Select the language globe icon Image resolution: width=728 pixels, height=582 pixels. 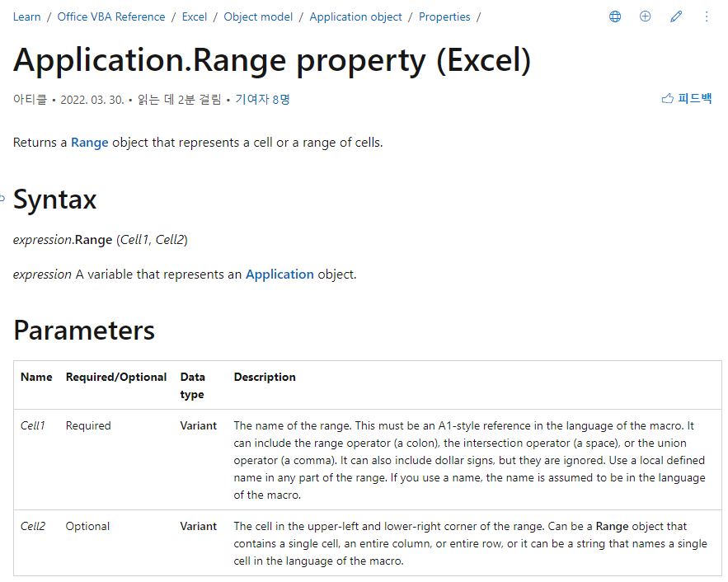click(x=615, y=16)
